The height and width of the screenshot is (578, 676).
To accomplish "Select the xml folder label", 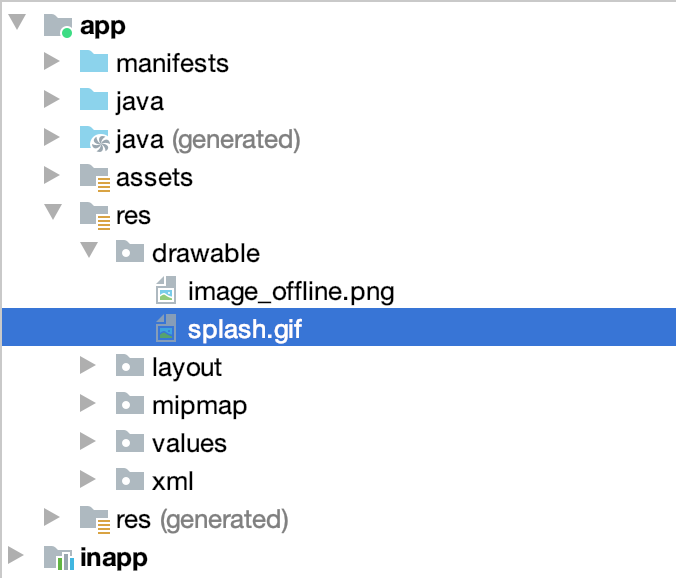I will pos(172,481).
